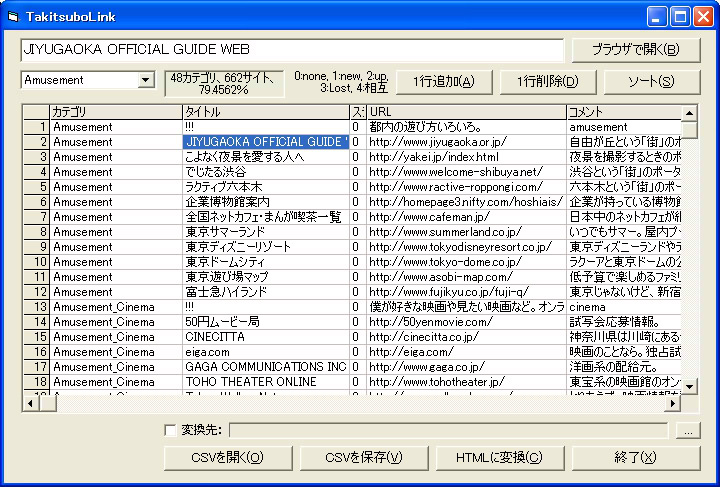The height and width of the screenshot is (487, 720).
Task: Click the URL column header
Action: 465,112
